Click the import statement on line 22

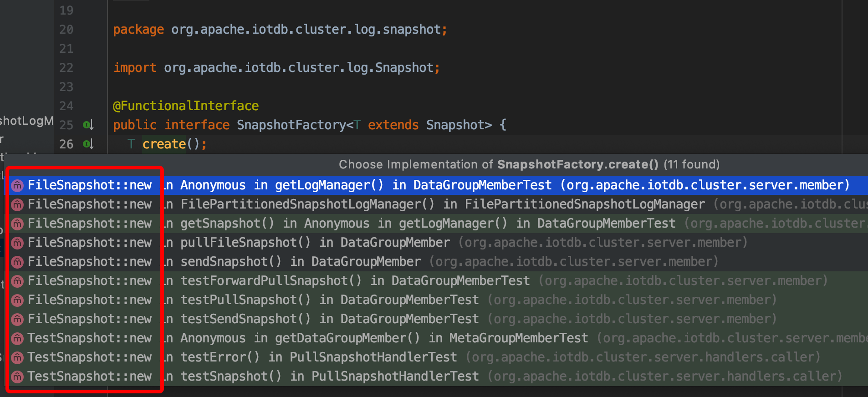tap(276, 67)
